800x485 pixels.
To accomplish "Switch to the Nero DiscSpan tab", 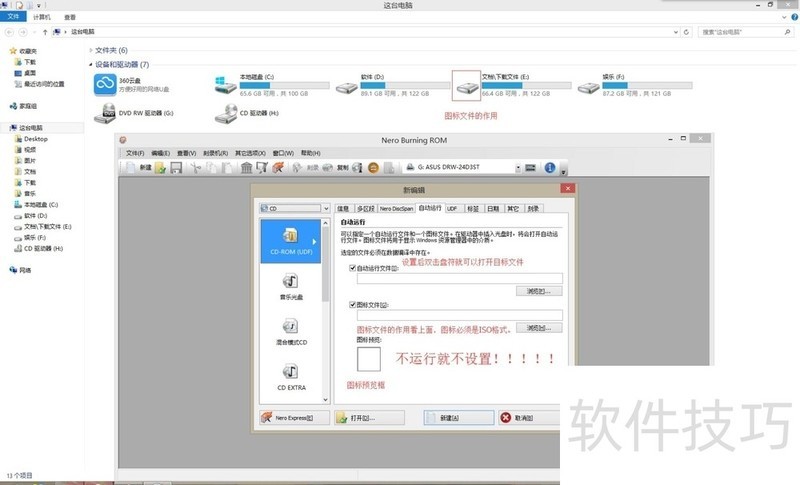I will (396, 209).
